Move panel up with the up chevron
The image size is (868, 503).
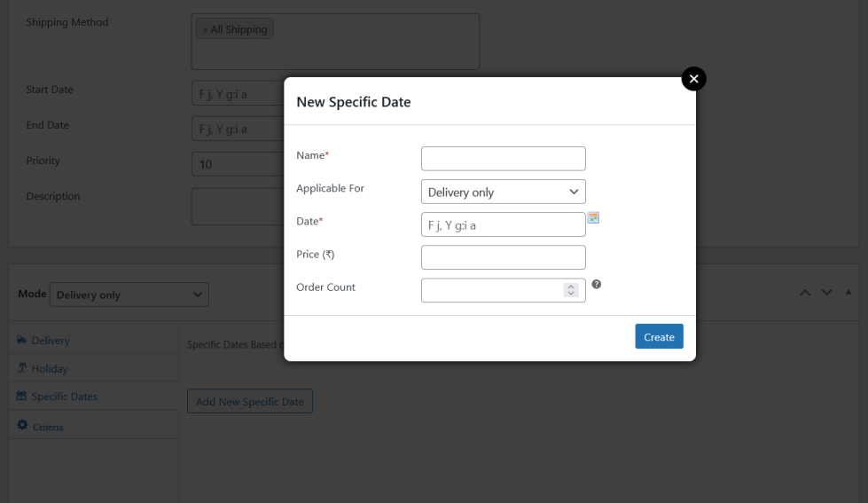805,293
